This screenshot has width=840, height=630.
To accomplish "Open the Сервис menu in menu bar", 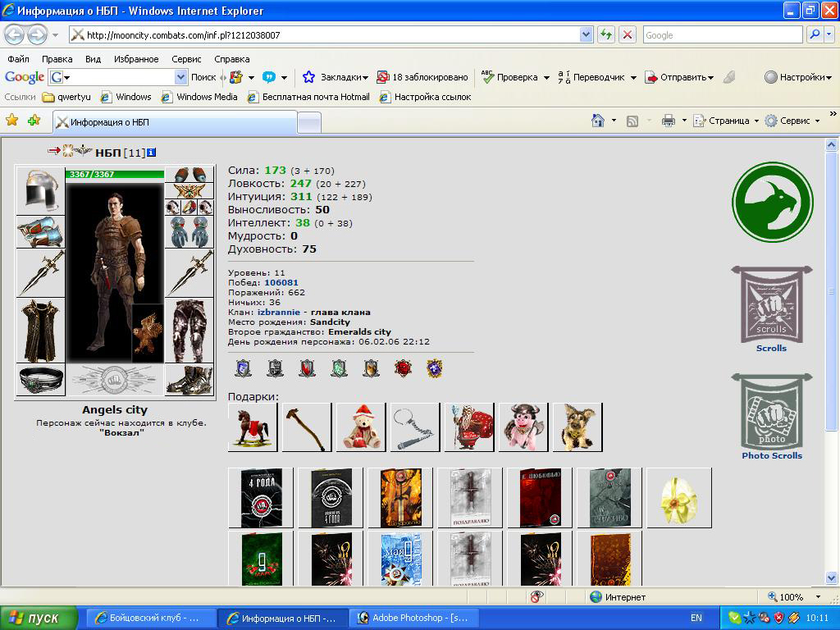I will pos(186,59).
